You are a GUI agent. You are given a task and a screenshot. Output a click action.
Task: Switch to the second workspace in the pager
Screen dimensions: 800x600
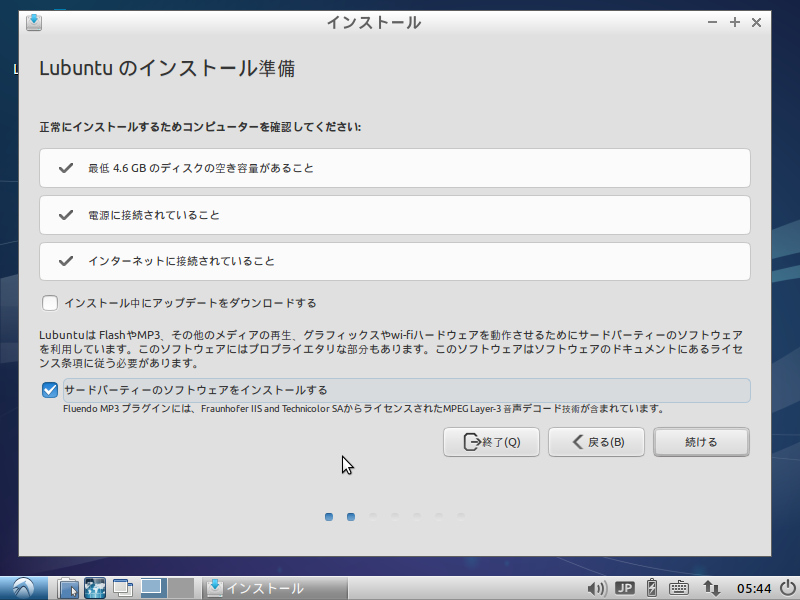pos(182,588)
